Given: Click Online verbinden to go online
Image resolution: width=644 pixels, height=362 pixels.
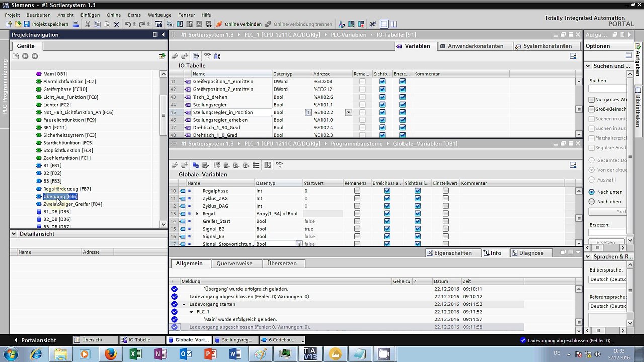Looking at the screenshot, I should [239, 24].
